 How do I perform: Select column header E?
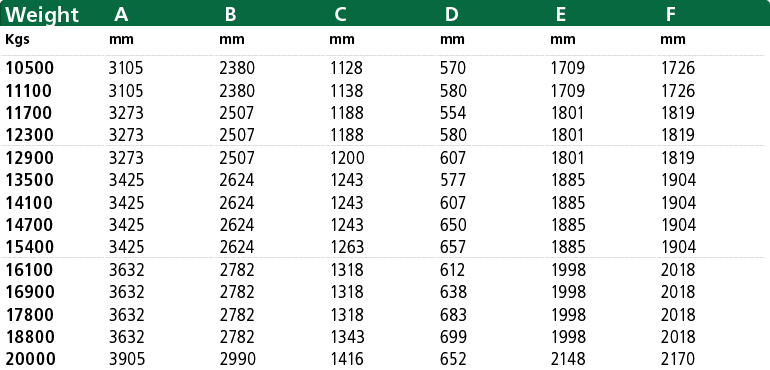click(561, 15)
